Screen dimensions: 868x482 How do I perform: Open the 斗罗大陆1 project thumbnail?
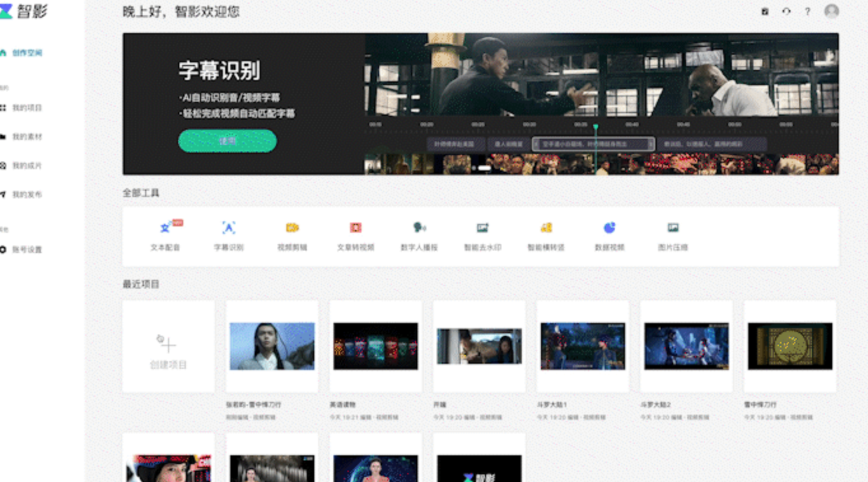tap(583, 347)
